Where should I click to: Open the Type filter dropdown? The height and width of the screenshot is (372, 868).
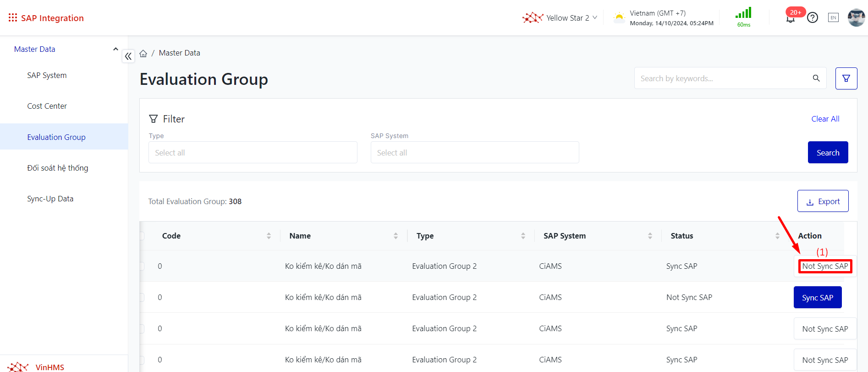(x=253, y=152)
